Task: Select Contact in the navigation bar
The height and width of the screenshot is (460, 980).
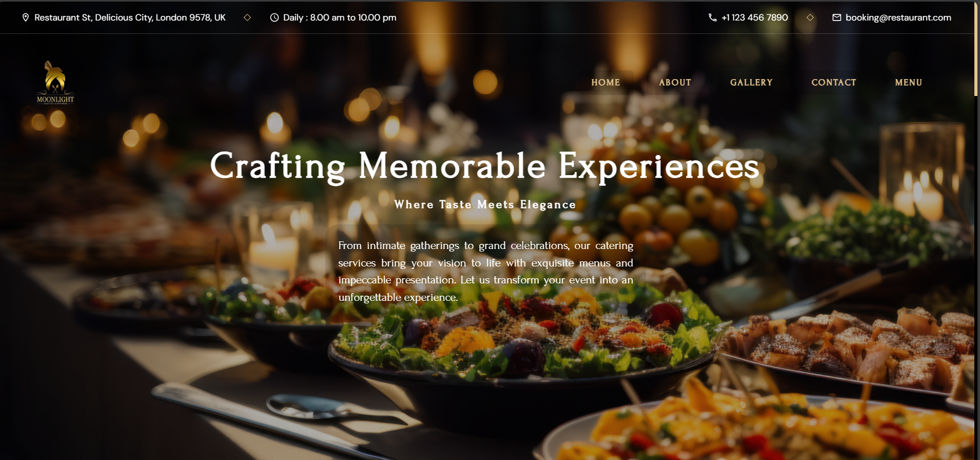Action: (x=834, y=83)
